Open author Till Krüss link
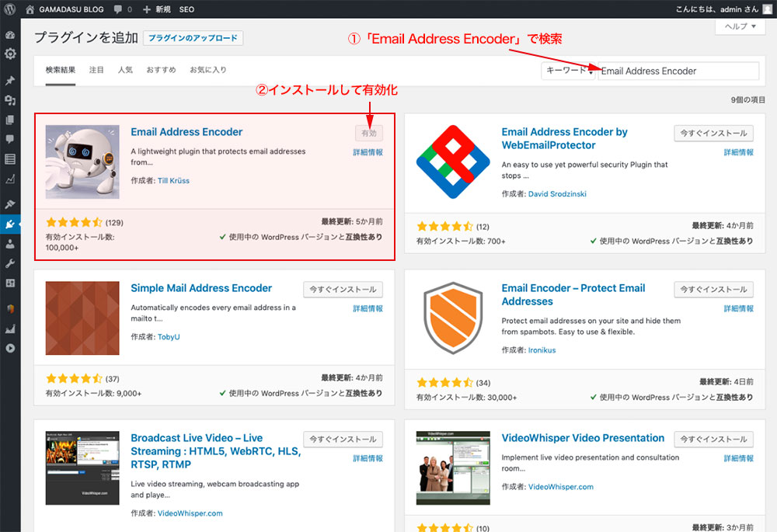777x532 pixels. (173, 181)
